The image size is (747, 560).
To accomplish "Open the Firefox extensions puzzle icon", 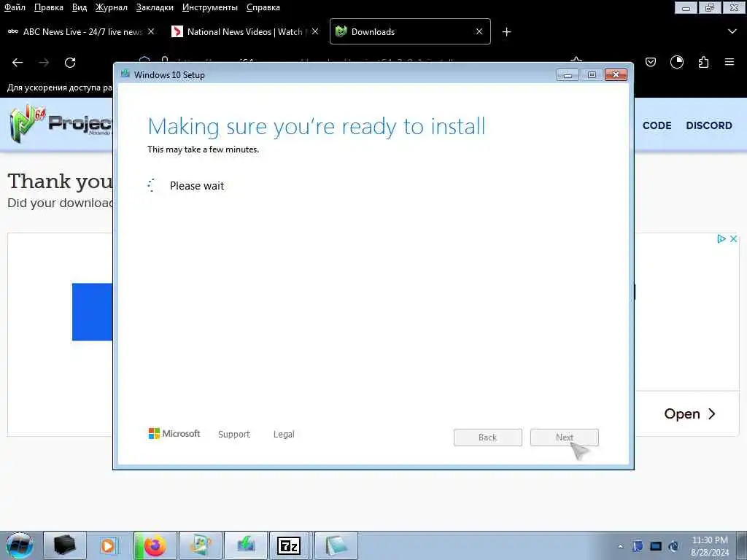I will [704, 63].
